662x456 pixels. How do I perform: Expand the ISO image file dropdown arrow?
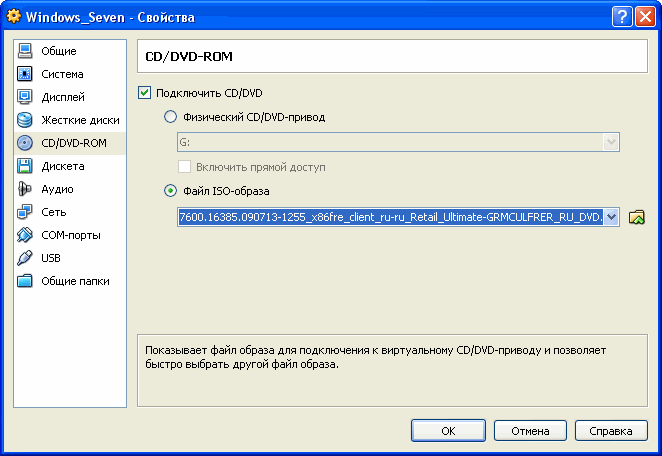[611, 217]
